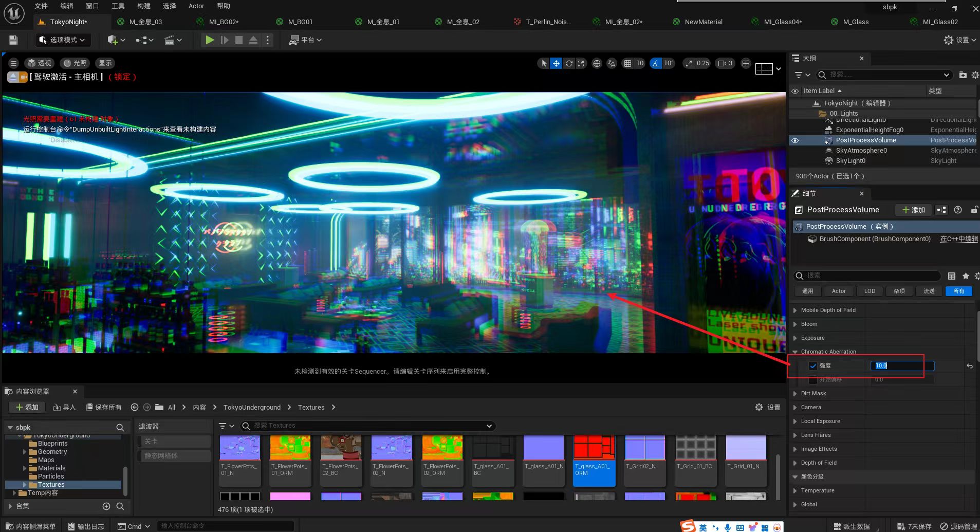The height and width of the screenshot is (532, 980).
Task: Click the viewport layout four-pane icon
Action: click(746, 63)
